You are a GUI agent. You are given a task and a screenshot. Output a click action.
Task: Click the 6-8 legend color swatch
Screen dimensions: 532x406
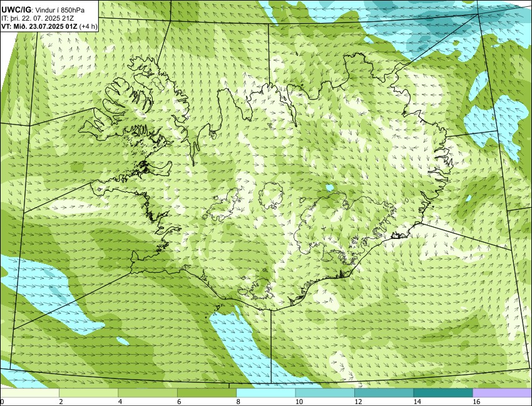(207, 393)
